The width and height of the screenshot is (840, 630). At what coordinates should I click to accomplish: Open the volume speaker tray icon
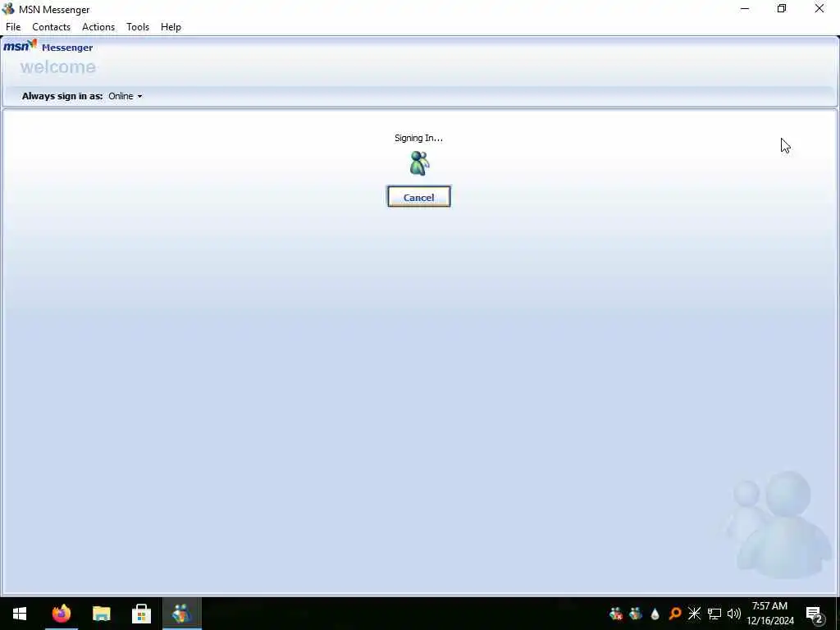(x=734, y=614)
